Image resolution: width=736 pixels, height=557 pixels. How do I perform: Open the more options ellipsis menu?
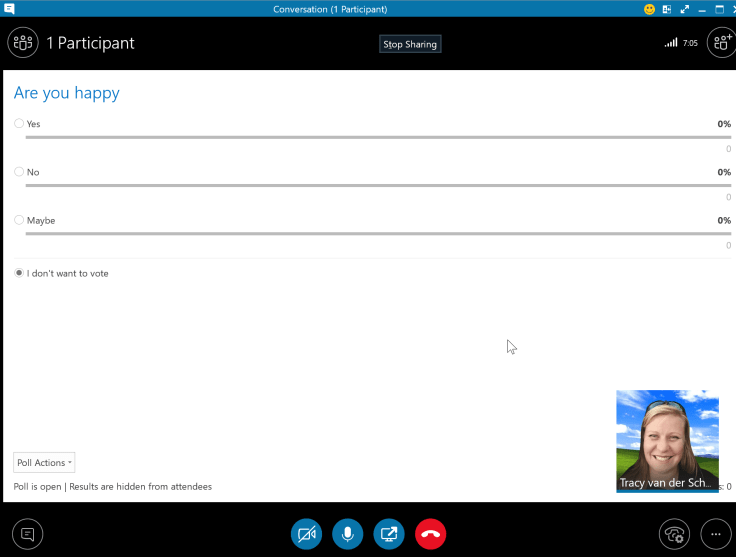(715, 534)
